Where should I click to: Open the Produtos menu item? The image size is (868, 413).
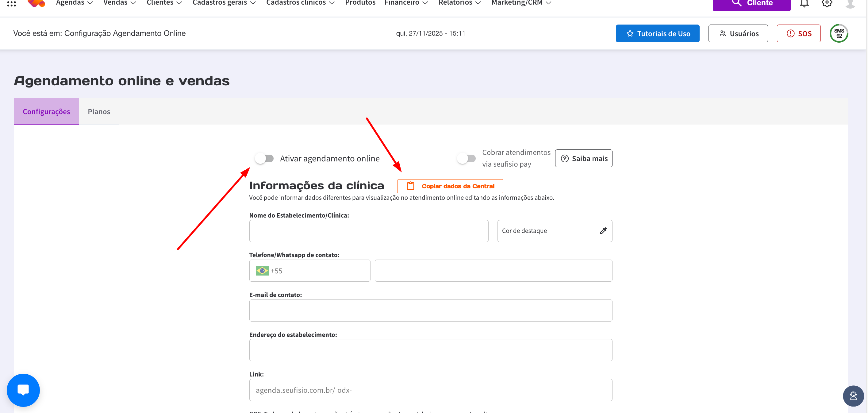point(360,3)
